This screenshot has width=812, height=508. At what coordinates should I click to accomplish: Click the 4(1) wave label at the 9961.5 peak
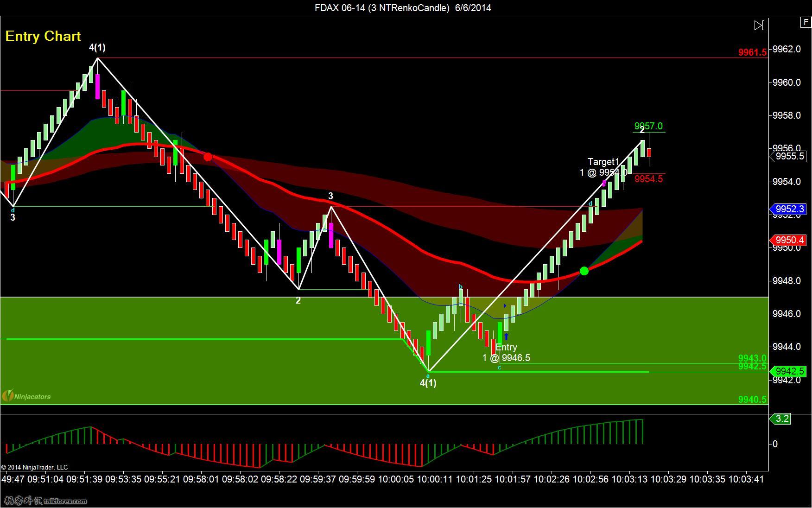[x=97, y=47]
